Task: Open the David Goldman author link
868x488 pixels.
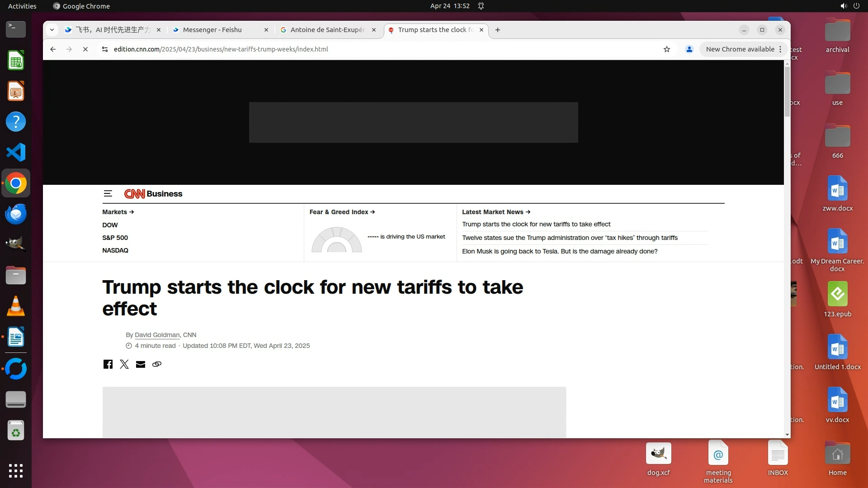Action: click(157, 335)
